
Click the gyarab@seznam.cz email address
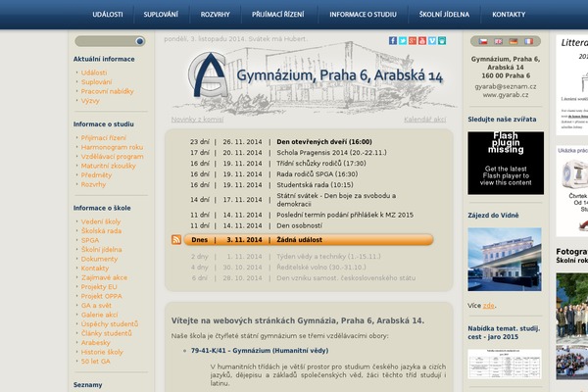506,86
